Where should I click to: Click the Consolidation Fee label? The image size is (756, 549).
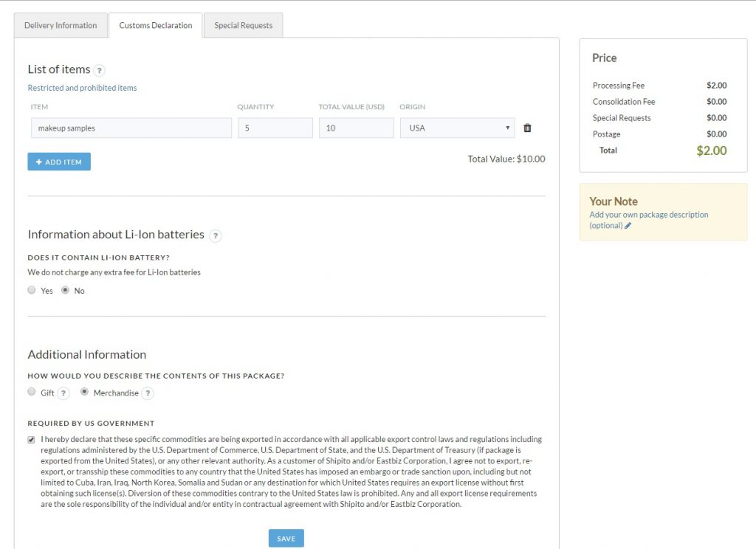coord(624,102)
